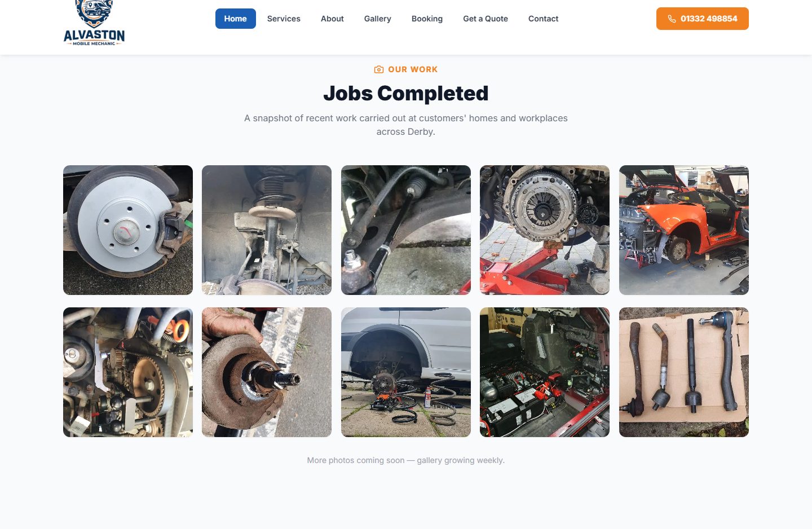Open the Contact page link

coord(544,19)
